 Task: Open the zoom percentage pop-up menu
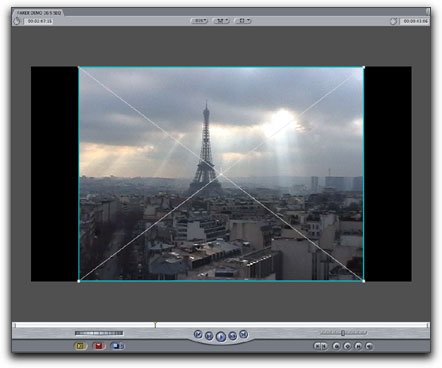click(x=199, y=21)
